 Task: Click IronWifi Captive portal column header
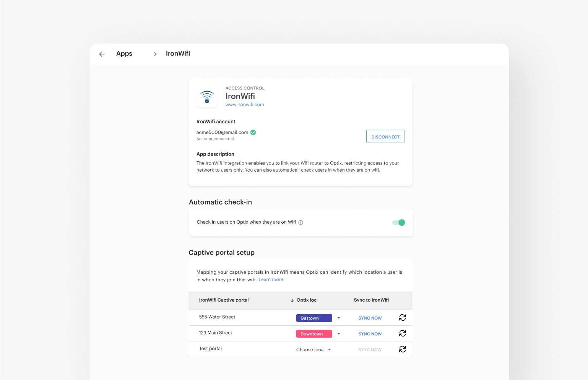click(x=224, y=300)
